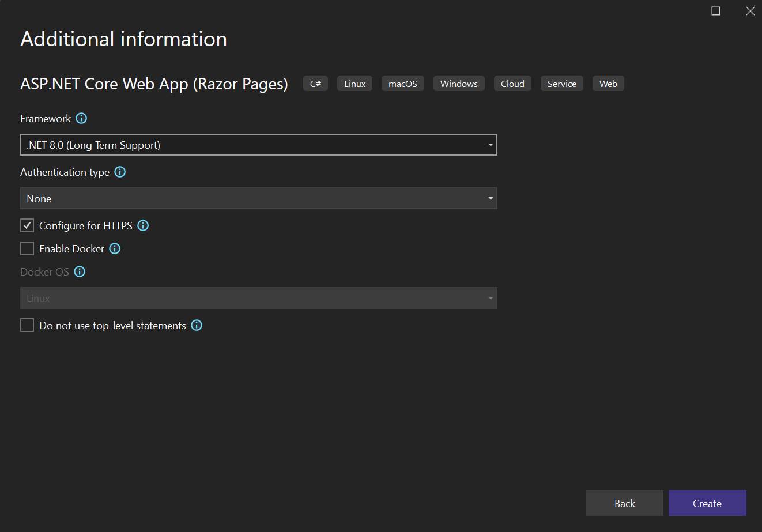Go Back to the previous step
This screenshot has height=532, width=762.
tap(624, 503)
